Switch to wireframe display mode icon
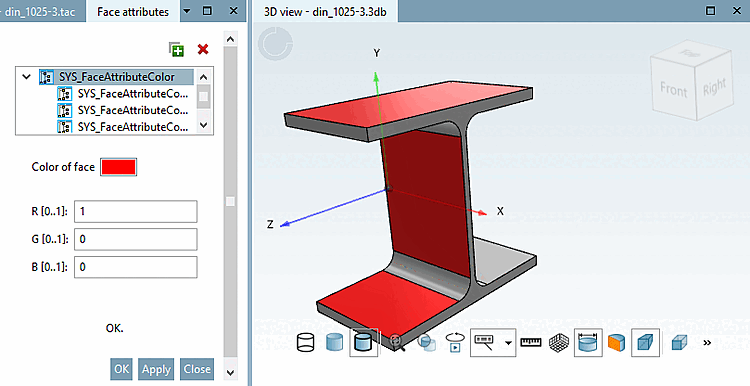This screenshot has height=386, width=750. point(306,342)
